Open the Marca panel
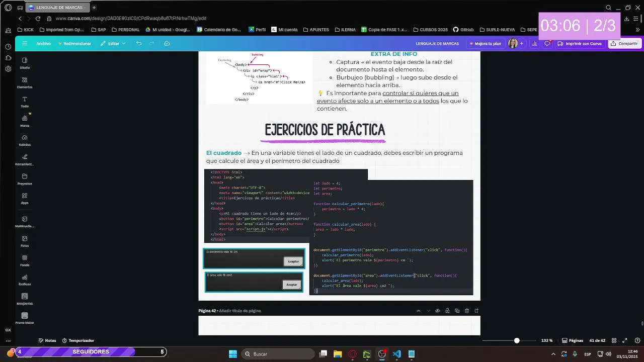The image size is (644, 362). [x=25, y=121]
